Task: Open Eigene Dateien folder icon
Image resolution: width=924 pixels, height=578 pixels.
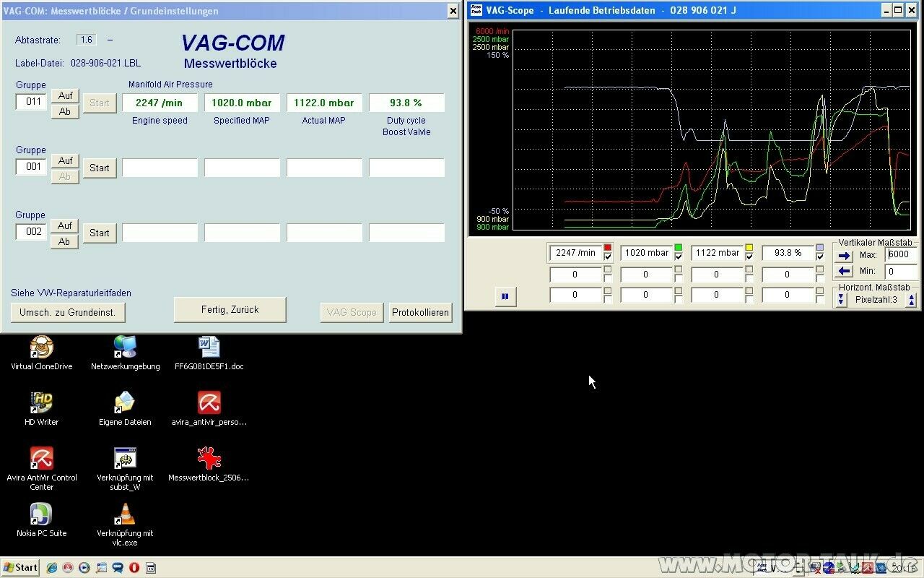Action: point(125,403)
